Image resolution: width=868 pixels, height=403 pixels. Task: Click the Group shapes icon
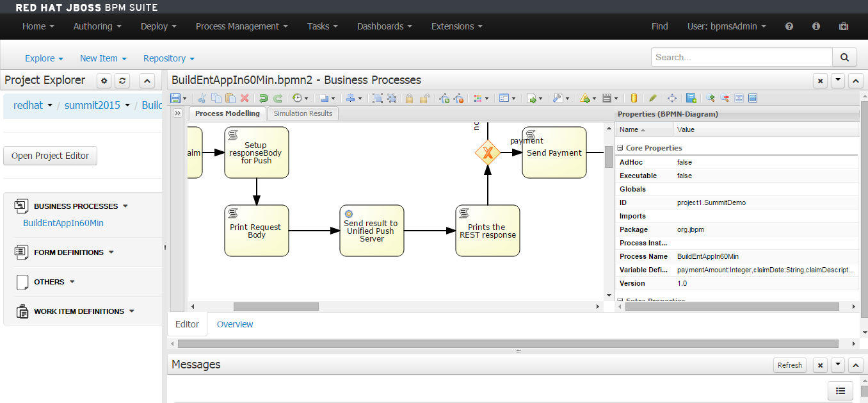tap(377, 98)
